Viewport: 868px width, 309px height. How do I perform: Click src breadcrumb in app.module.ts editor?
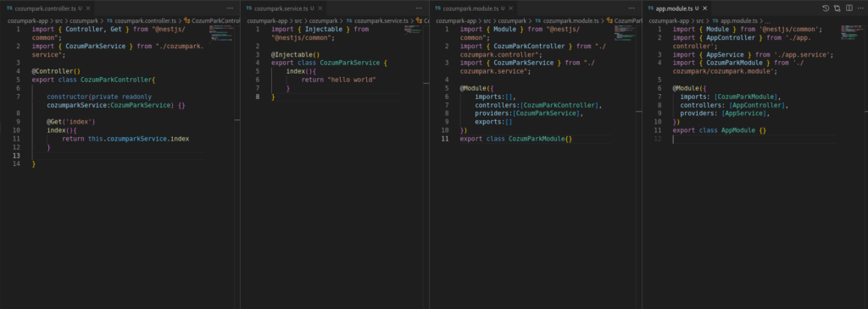click(700, 20)
